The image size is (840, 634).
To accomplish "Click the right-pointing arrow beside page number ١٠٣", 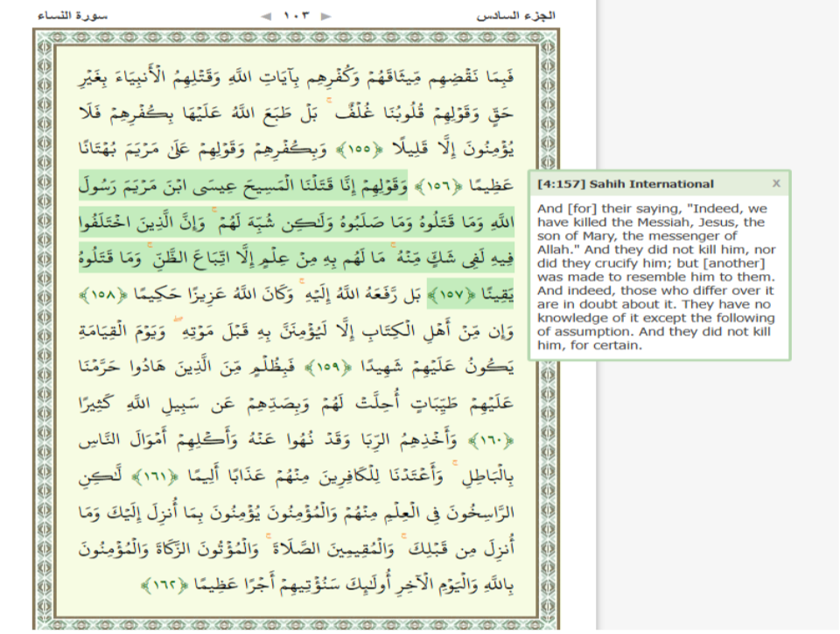I will click(x=325, y=16).
